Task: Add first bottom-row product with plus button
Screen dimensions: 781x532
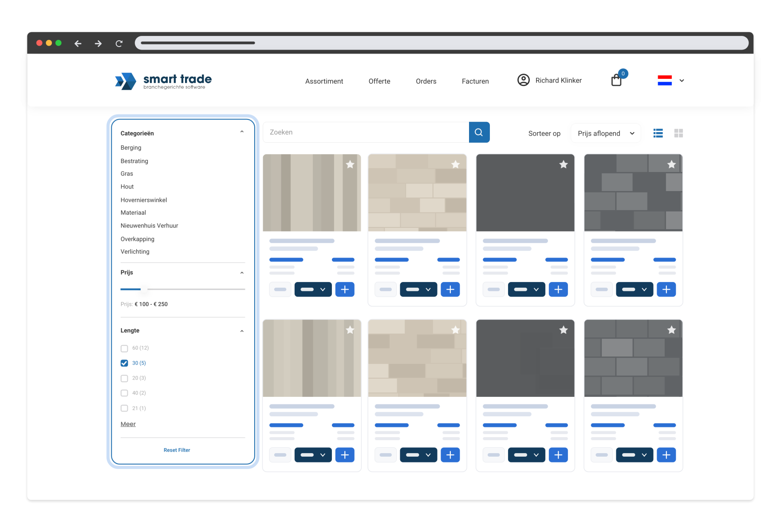Action: 345,455
